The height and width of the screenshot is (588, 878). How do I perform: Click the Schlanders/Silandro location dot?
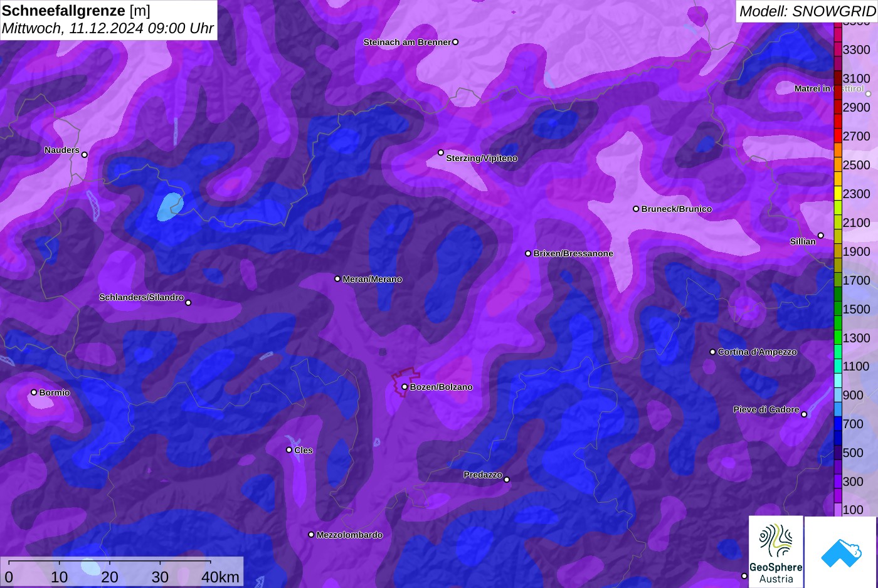coord(188,303)
